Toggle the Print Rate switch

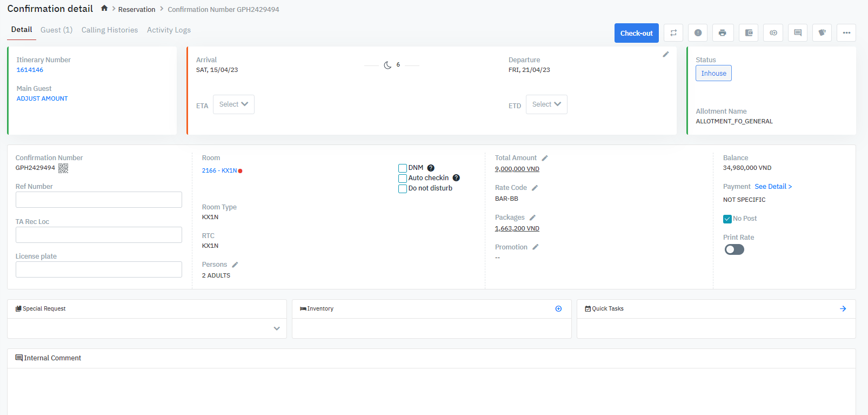(734, 249)
